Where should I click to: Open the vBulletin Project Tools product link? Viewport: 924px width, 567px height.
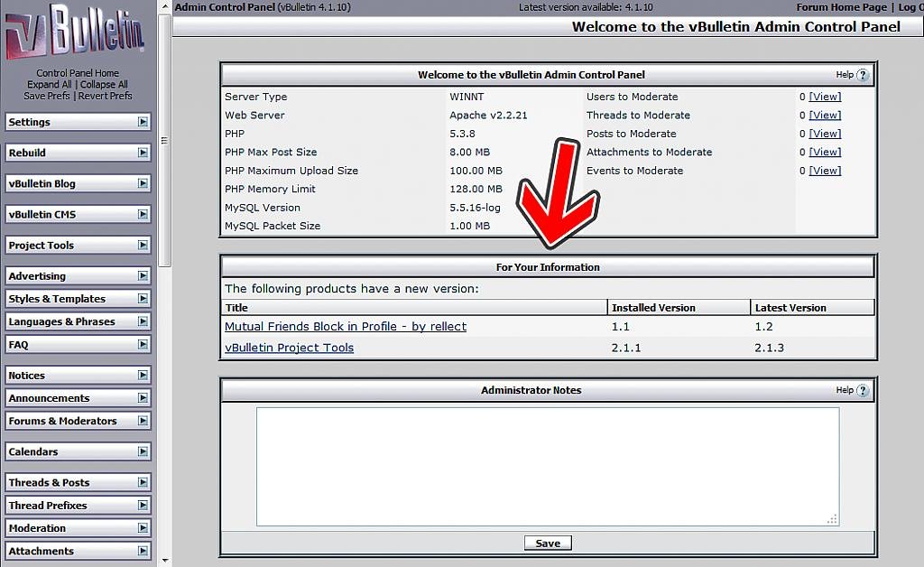[290, 348]
